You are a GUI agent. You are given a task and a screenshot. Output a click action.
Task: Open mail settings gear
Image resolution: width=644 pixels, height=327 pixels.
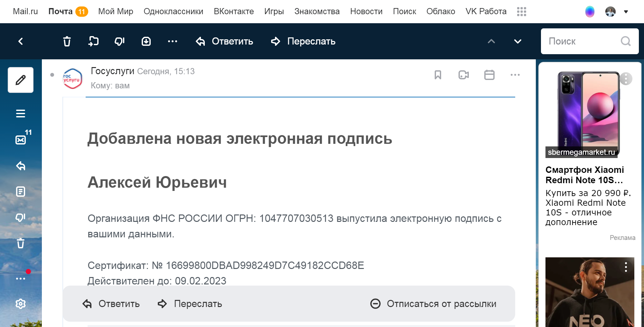(x=21, y=304)
